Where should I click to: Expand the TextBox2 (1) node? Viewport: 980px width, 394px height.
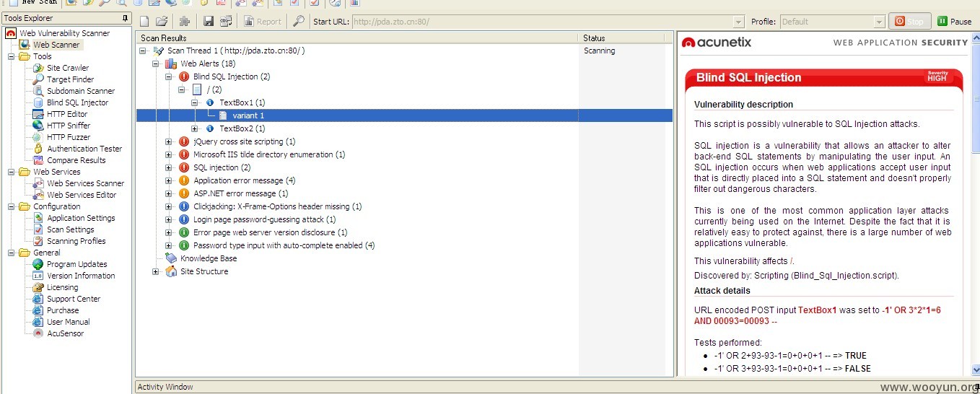195,128
